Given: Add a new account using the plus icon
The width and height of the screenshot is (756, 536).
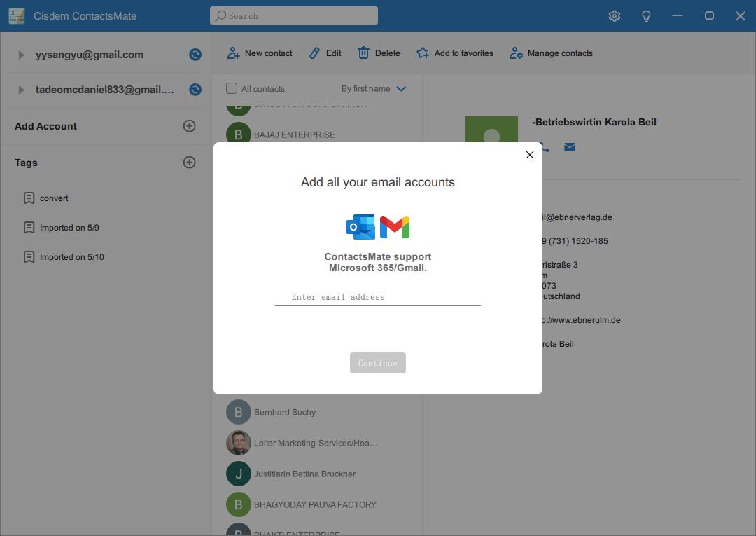Looking at the screenshot, I should click(189, 126).
